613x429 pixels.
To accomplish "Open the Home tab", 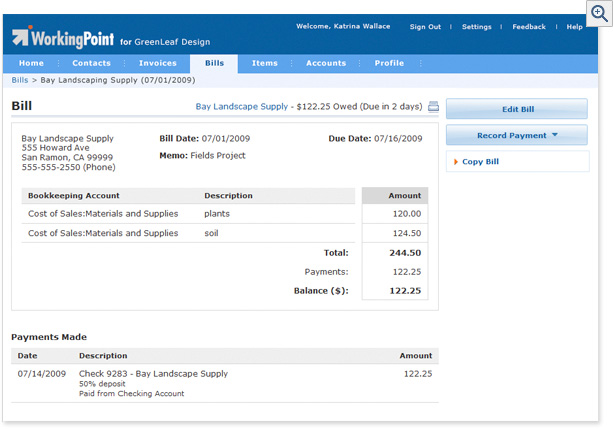I will pyautogui.click(x=31, y=63).
